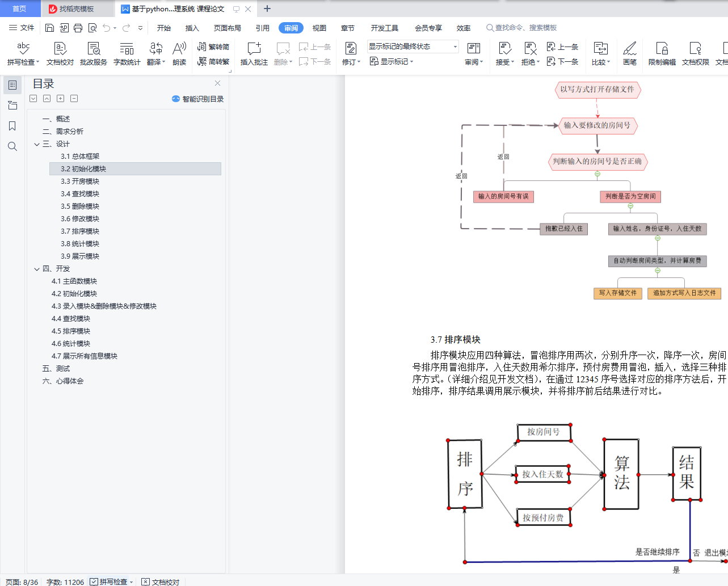
Task: Click the Print icon in quick access bar
Action: click(78, 28)
